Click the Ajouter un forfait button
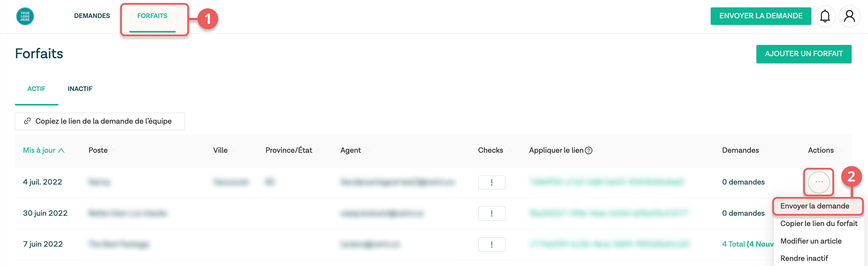868x266 pixels. pos(803,54)
